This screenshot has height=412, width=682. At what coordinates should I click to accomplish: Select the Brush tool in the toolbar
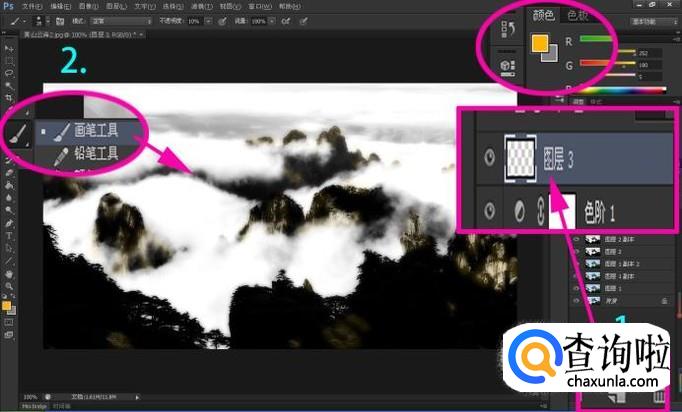click(x=17, y=134)
